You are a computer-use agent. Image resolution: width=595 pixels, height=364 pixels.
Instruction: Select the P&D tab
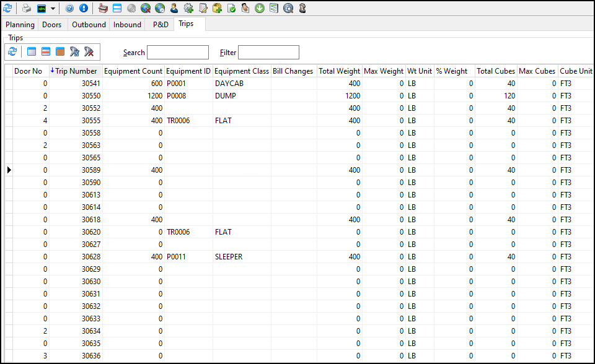click(x=161, y=25)
